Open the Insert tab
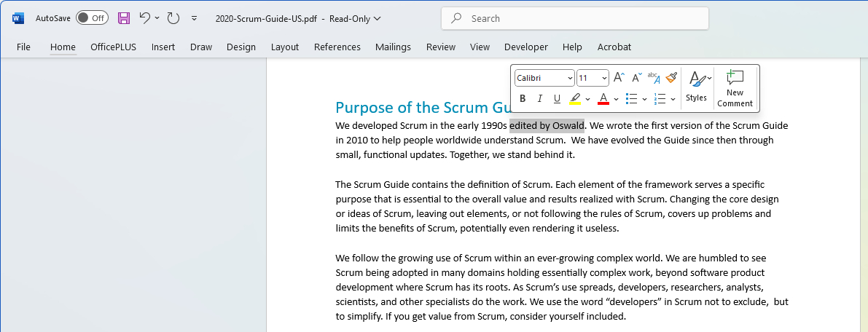 pyautogui.click(x=163, y=47)
